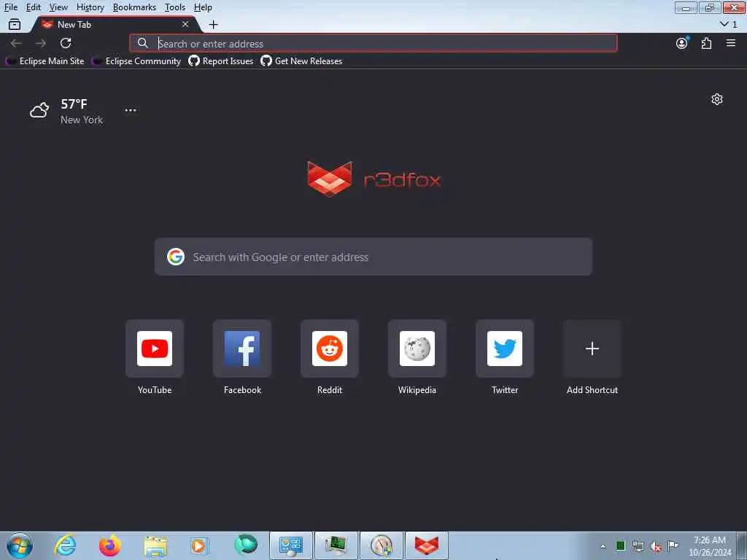Screen dimensions: 747x560
Task: Open the account profile icon
Action: [x=682, y=43]
